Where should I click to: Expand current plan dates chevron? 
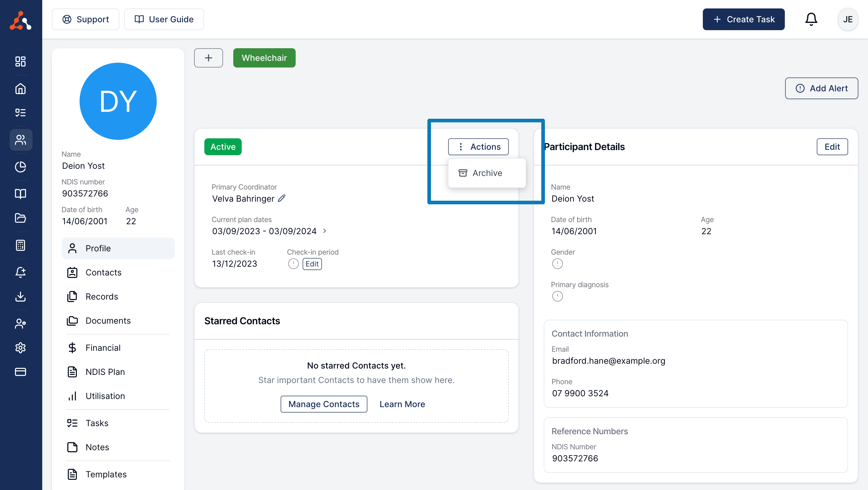coord(325,231)
